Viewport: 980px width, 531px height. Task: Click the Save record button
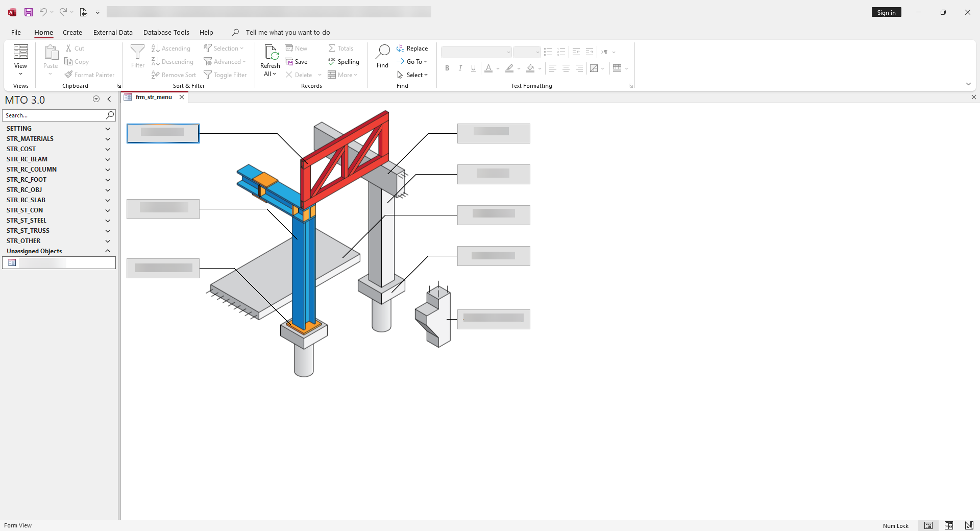[x=297, y=62]
